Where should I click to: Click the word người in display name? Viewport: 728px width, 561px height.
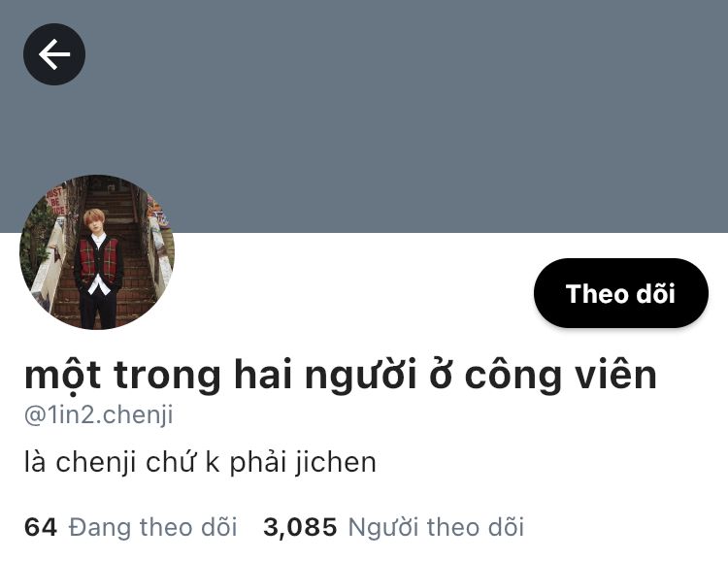tap(361, 376)
